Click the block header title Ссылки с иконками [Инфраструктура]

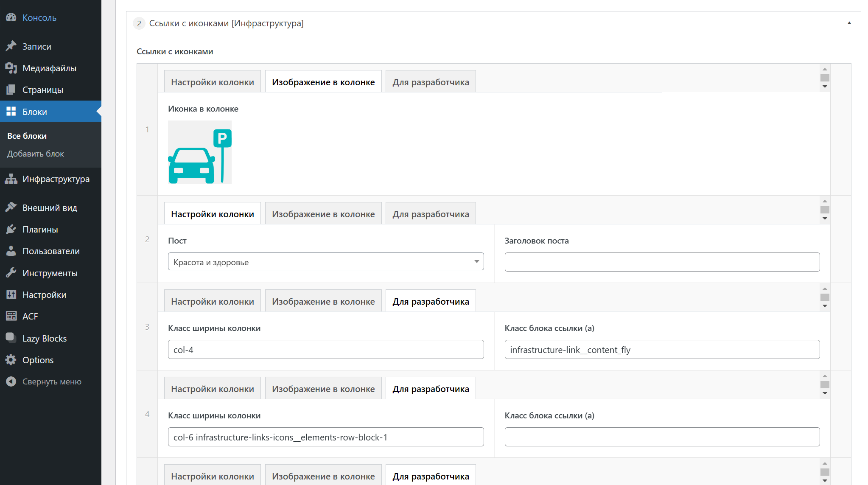pyautogui.click(x=226, y=23)
